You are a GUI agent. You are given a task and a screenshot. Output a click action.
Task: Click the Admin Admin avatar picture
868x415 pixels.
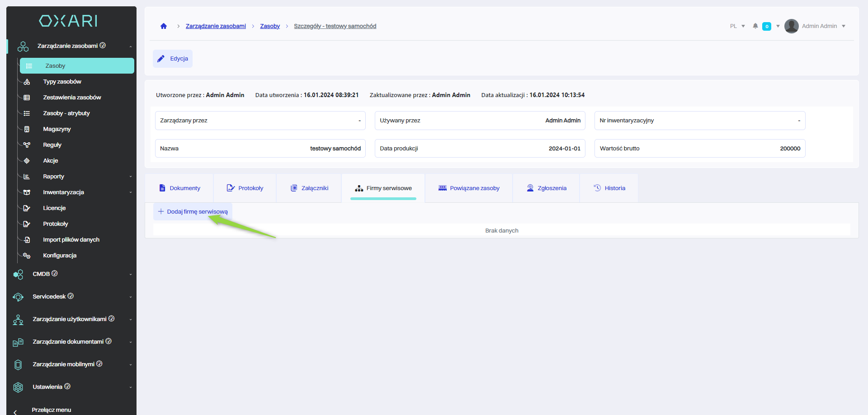(791, 26)
